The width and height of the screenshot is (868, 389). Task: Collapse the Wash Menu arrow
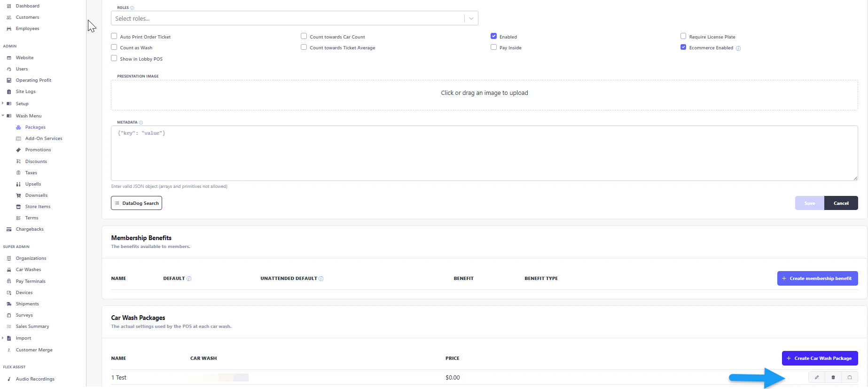coord(3,116)
